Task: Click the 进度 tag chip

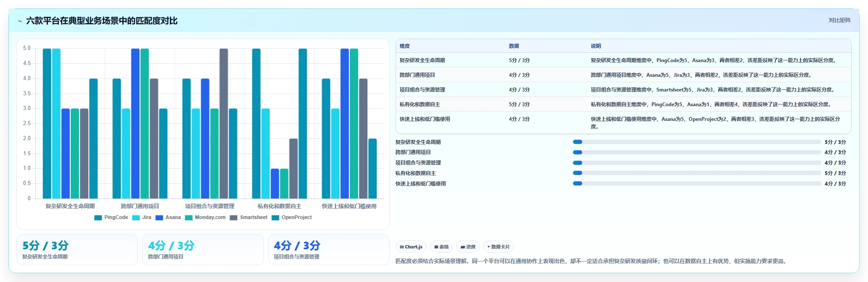Action: [468, 247]
